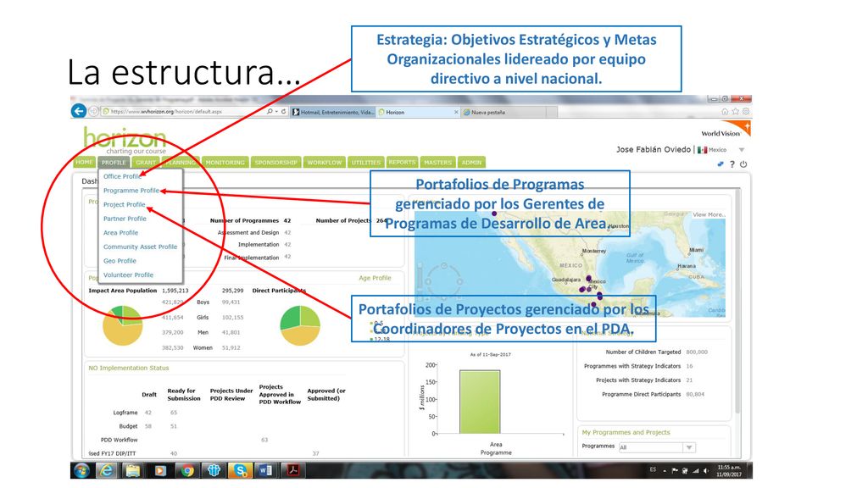Open the UTILITIES menu tab
Image resolution: width=868 pixels, height=488 pixels.
pos(366,163)
